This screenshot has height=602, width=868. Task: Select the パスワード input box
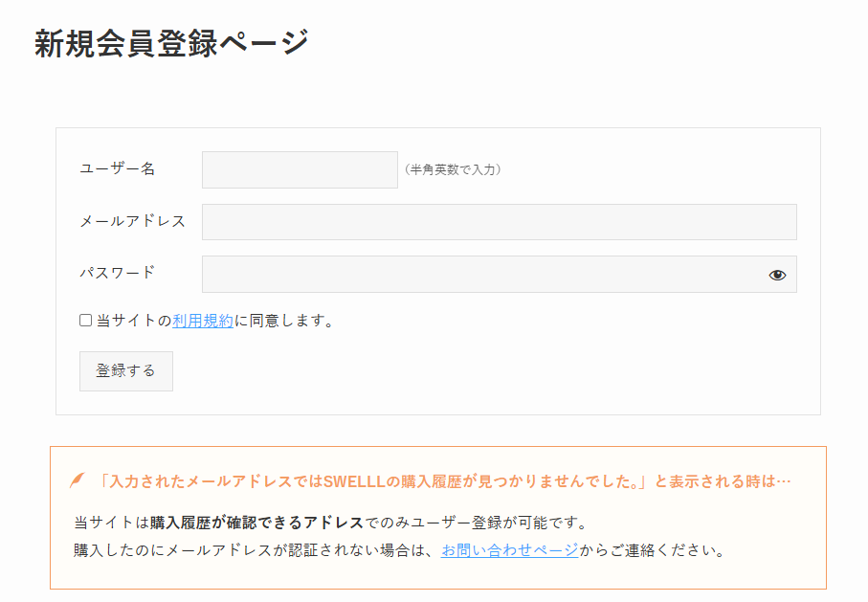click(479, 275)
